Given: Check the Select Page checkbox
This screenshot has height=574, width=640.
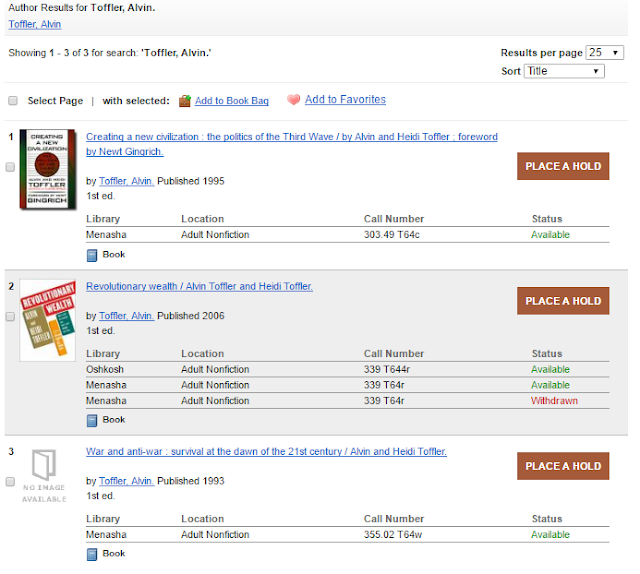Looking at the screenshot, I should (x=13, y=101).
